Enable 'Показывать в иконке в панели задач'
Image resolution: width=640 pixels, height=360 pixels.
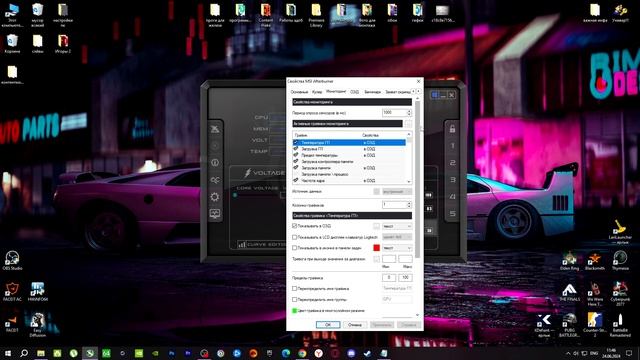coord(295,248)
